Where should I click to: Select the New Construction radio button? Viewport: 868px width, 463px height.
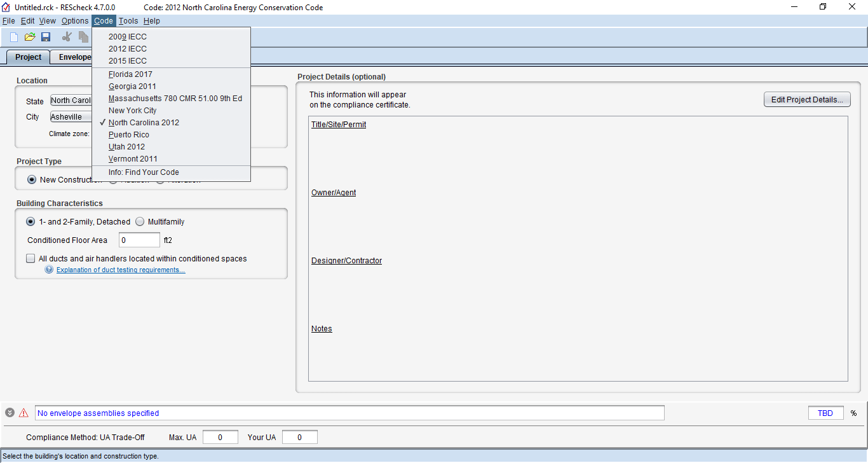(x=32, y=180)
